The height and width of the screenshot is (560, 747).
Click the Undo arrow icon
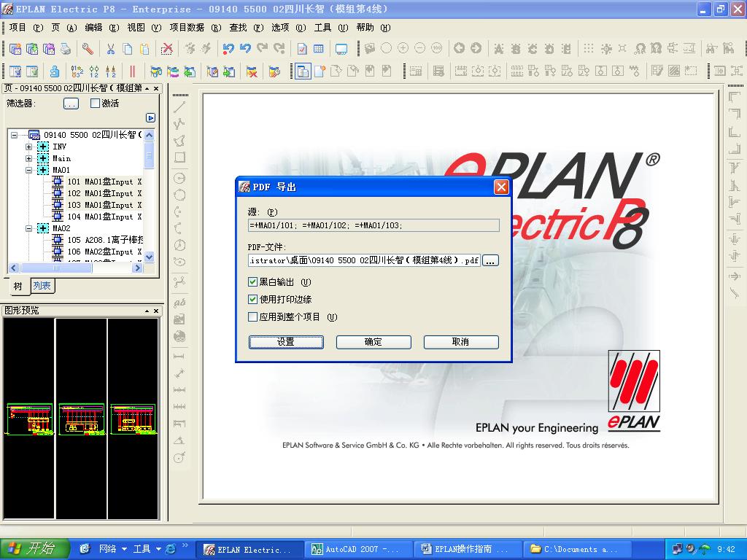pyautogui.click(x=228, y=49)
